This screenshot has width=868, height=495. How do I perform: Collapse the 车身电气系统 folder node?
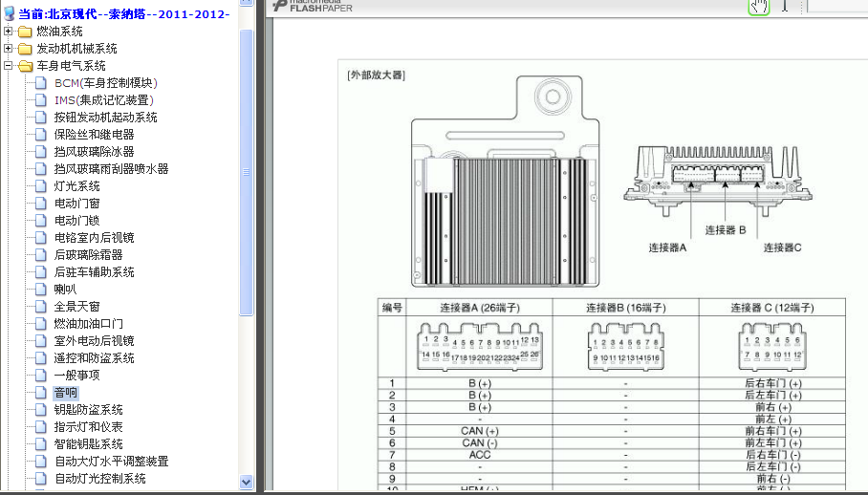[8, 65]
